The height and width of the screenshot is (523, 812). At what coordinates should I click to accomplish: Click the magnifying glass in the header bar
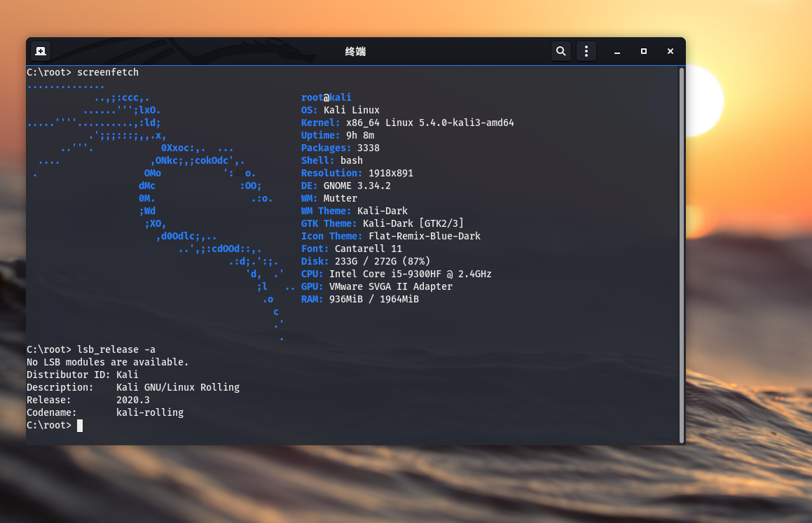pos(560,51)
